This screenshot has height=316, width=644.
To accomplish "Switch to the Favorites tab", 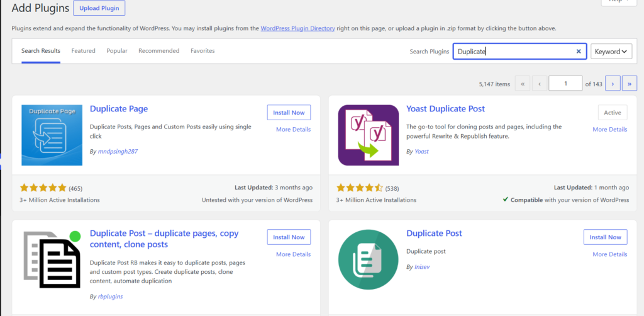I will 203,51.
